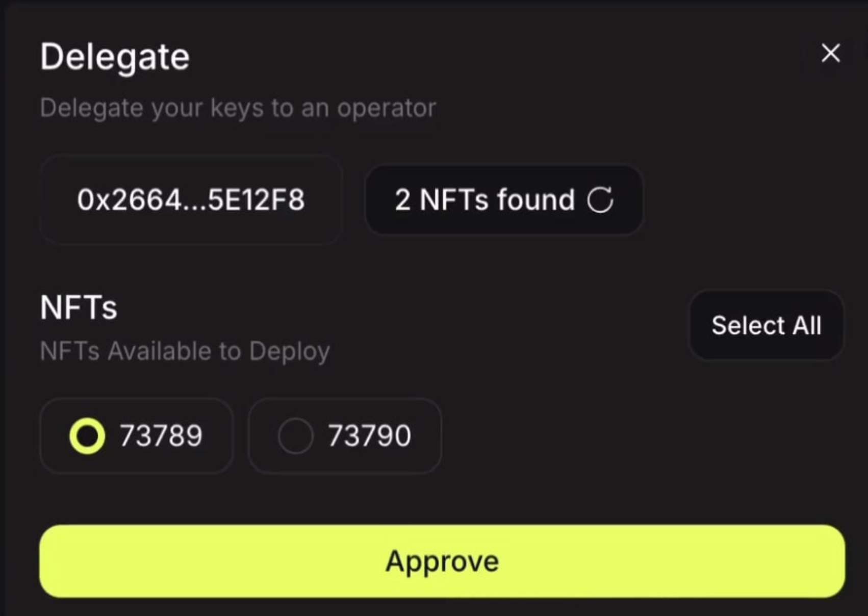Select the NFT tile labeled 73790
Screen dimensions: 868x616
pos(346,436)
